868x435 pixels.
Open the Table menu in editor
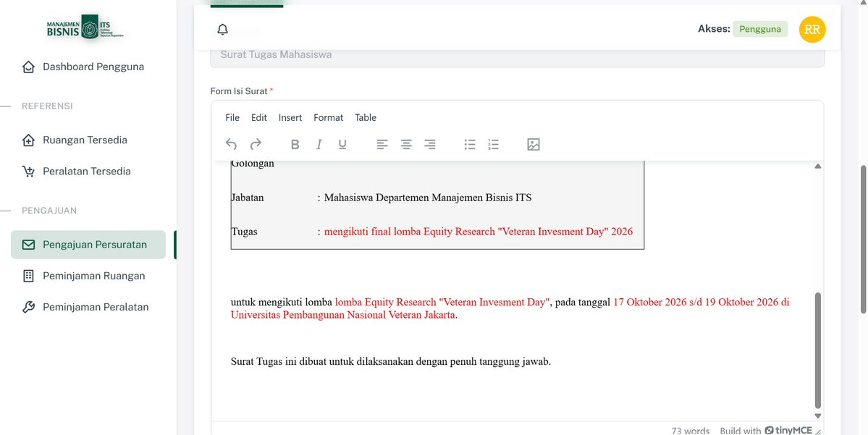pyautogui.click(x=366, y=117)
